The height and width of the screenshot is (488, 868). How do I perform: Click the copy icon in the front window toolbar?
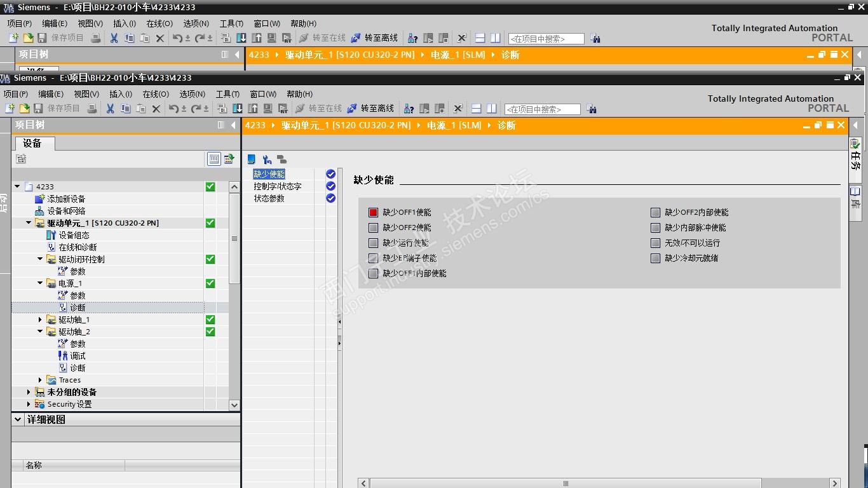point(125,109)
